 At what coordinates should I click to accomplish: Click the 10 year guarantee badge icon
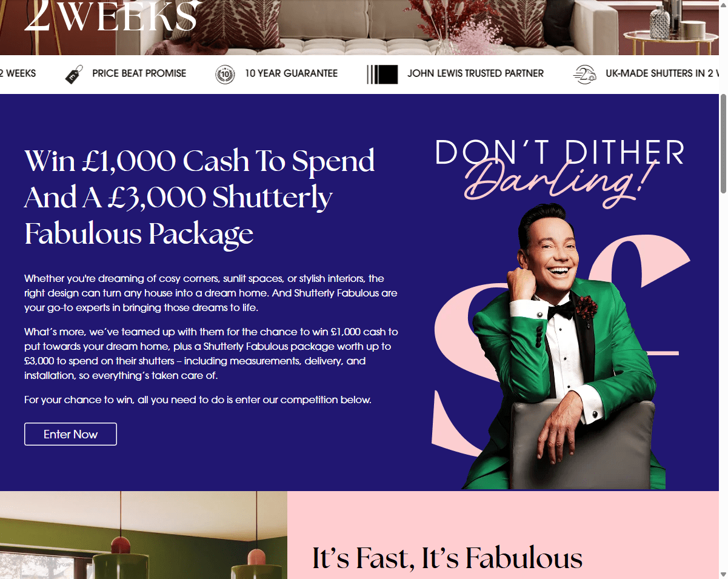[x=225, y=75]
